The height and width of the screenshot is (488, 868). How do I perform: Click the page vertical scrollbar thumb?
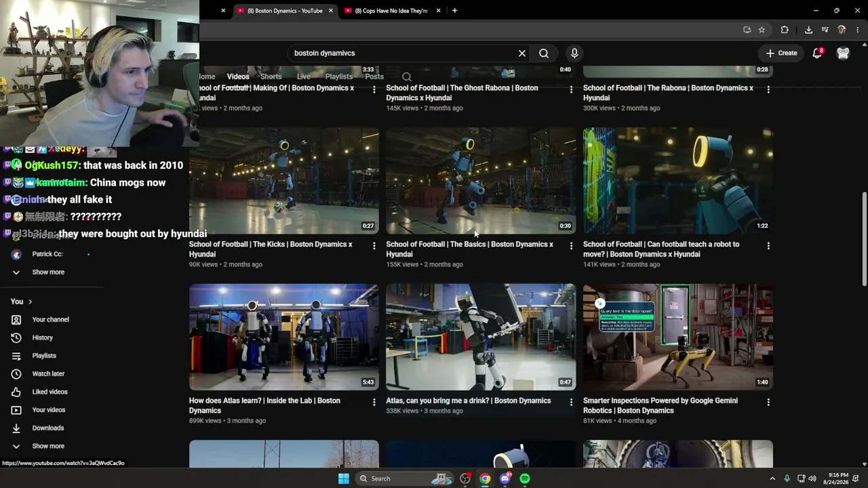[x=864, y=239]
